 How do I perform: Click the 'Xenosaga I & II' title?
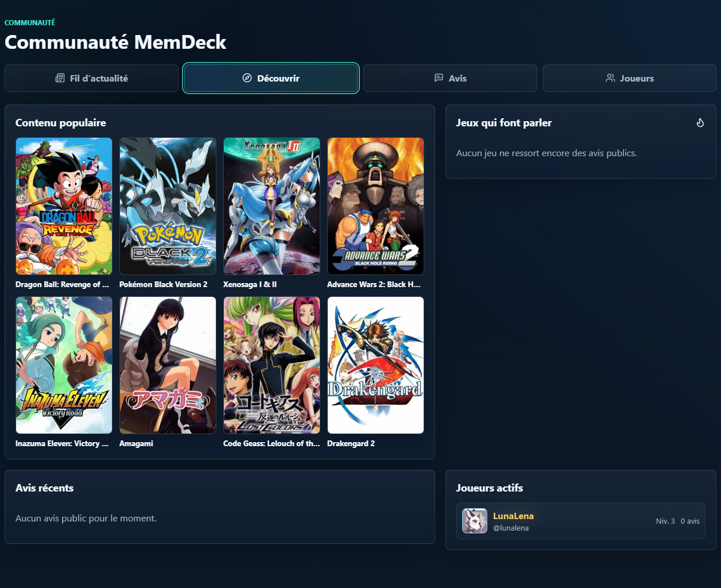250,284
